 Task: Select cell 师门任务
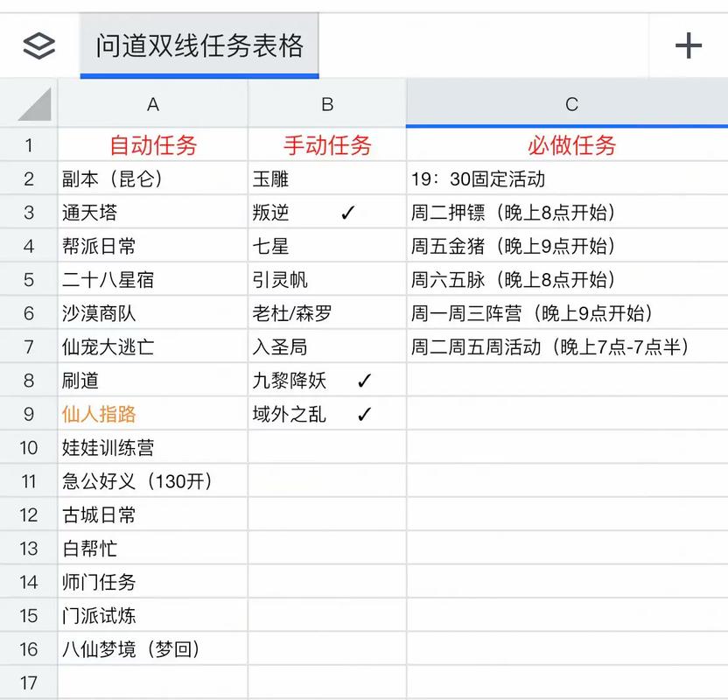pos(153,582)
